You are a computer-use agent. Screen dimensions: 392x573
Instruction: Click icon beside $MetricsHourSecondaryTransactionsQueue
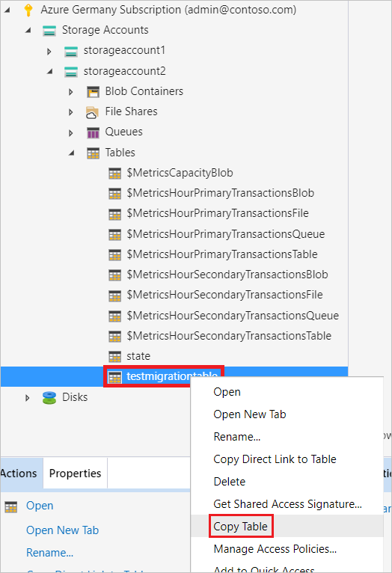pyautogui.click(x=114, y=316)
